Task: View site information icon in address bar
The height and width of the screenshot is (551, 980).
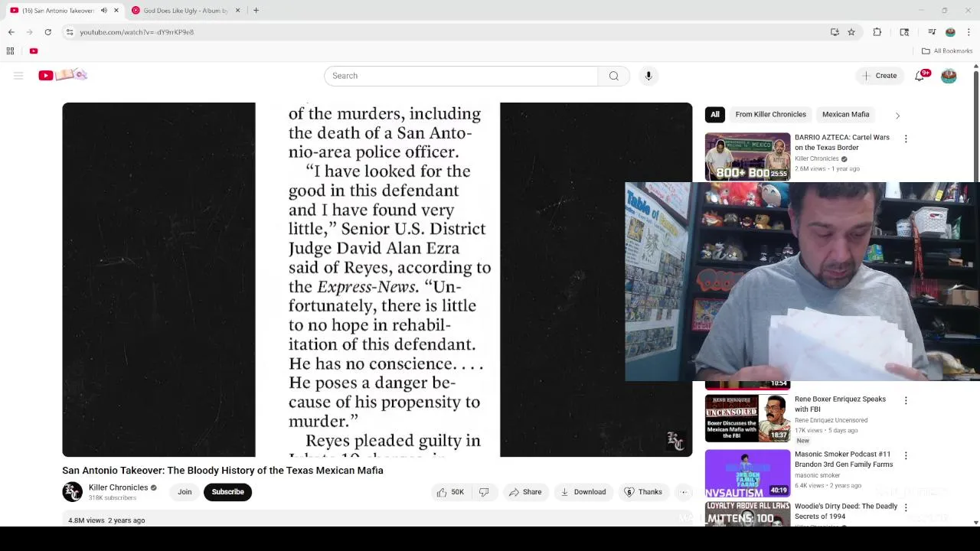Action: [x=70, y=32]
